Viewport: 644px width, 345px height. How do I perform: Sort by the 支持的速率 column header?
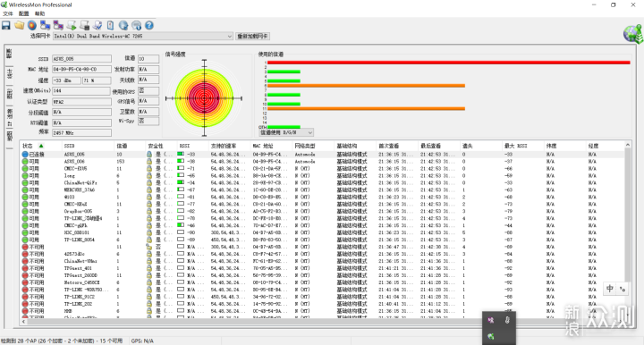click(229, 146)
